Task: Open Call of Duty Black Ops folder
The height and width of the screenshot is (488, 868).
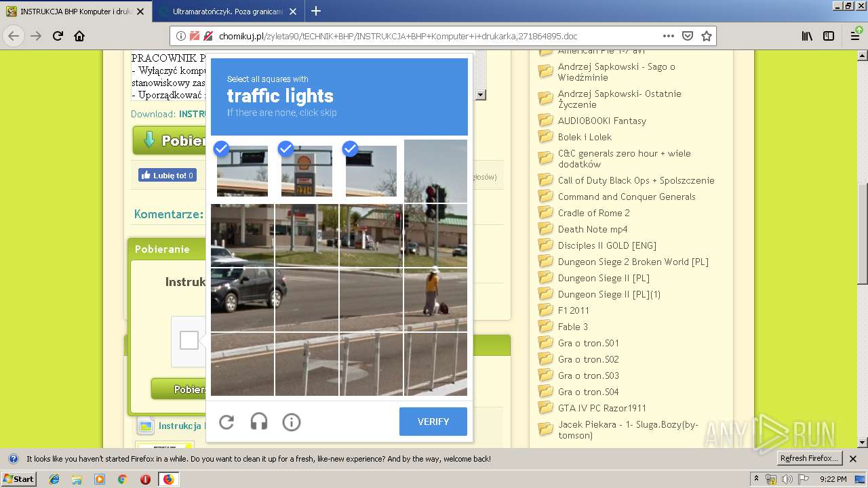Action: 636,180
